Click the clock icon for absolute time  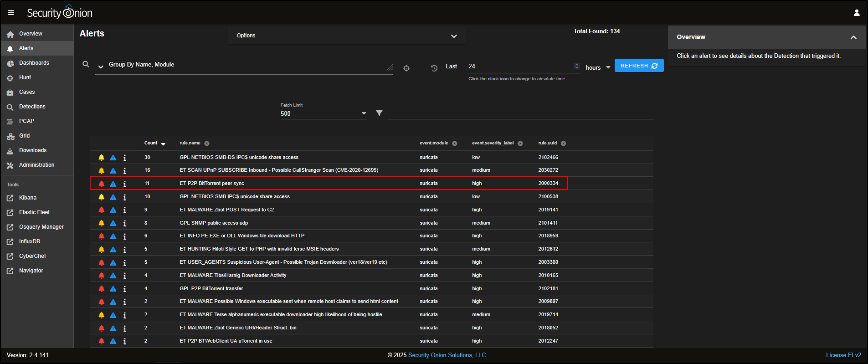coord(434,68)
